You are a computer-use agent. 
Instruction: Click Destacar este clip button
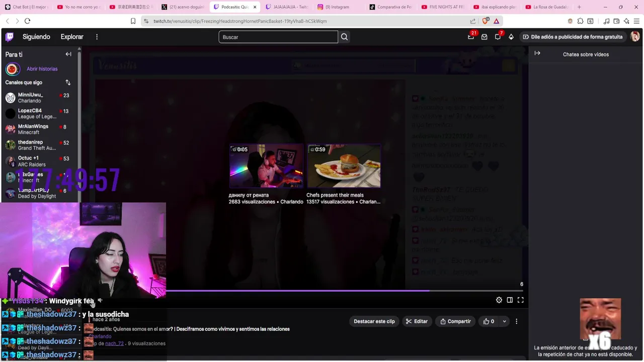pyautogui.click(x=374, y=321)
